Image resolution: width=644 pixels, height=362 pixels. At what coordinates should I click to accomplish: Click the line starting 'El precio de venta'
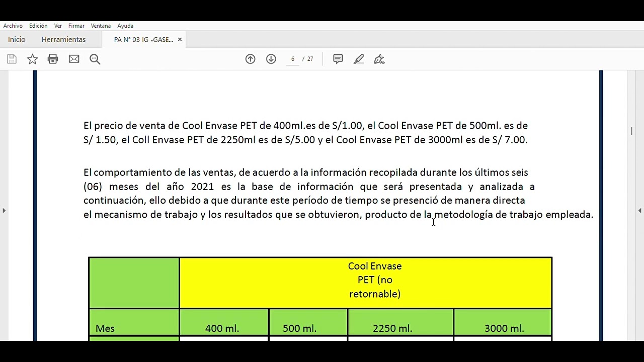[305, 126]
